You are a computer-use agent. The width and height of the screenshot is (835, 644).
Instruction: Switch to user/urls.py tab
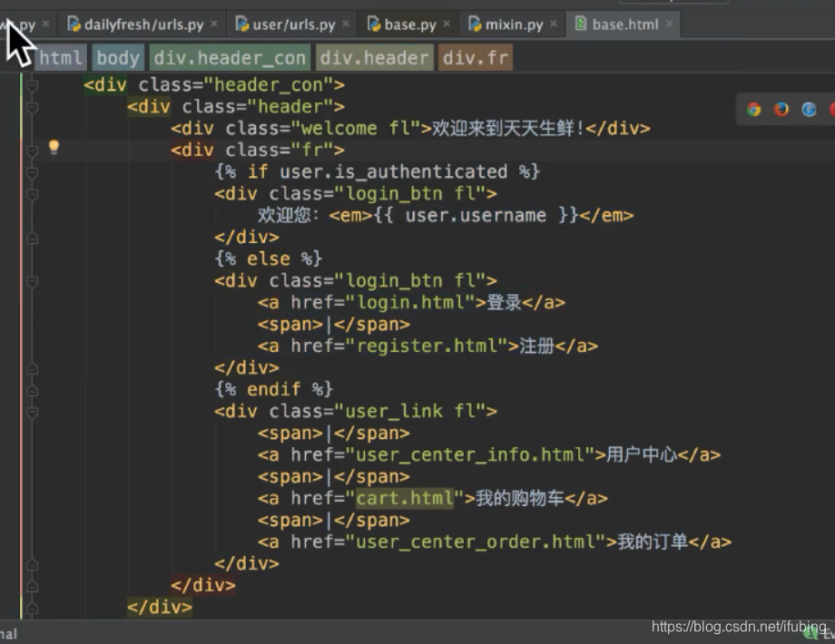(x=293, y=24)
